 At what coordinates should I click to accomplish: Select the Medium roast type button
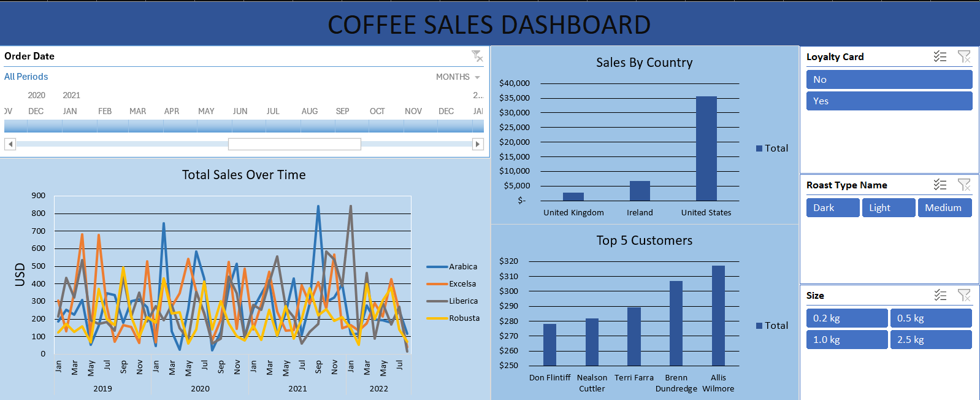click(944, 208)
